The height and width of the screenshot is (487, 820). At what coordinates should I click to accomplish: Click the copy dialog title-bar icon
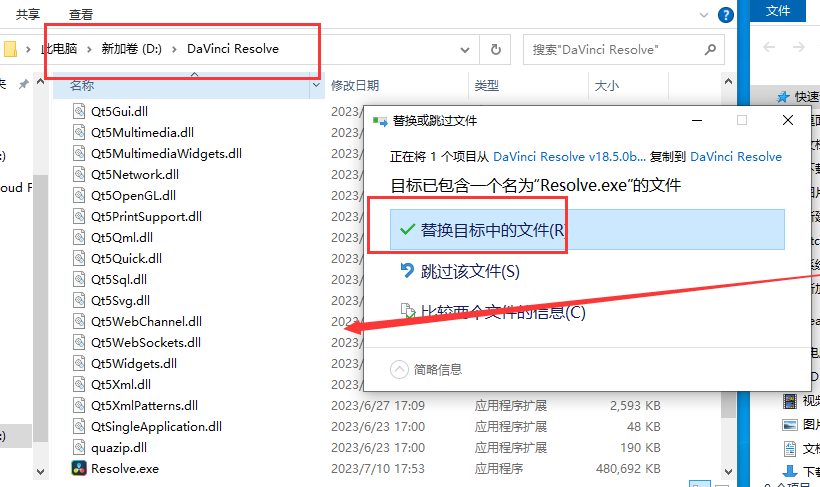pos(380,121)
